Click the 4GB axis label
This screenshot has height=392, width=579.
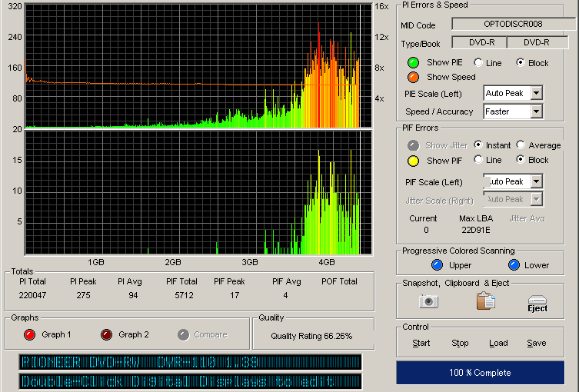tap(327, 262)
